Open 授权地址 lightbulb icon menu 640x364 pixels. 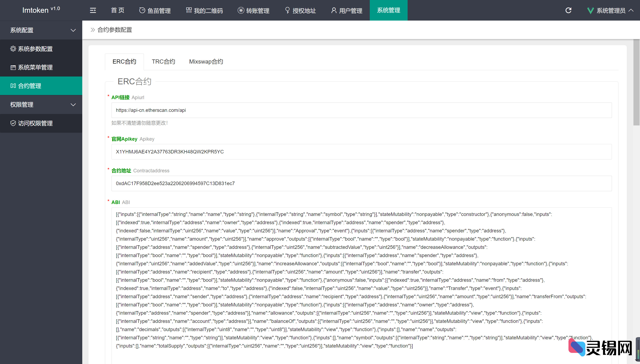click(x=300, y=10)
